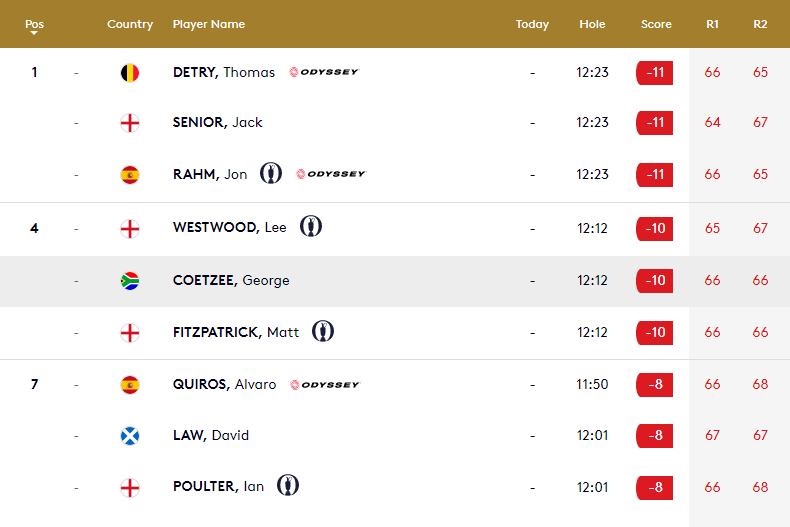Image resolution: width=790 pixels, height=527 pixels.
Task: Click the Player Name column header
Action: pyautogui.click(x=209, y=24)
